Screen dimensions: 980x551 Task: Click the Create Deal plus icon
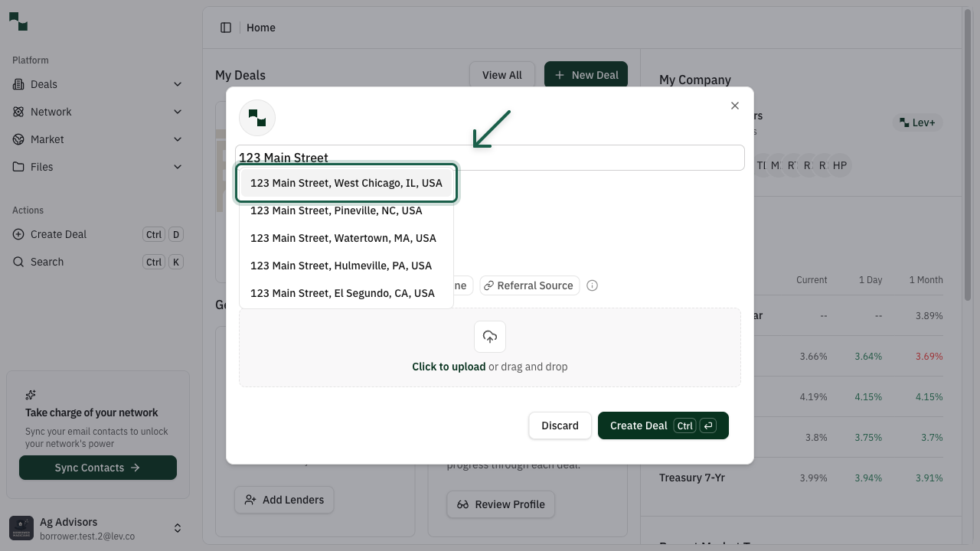point(17,234)
